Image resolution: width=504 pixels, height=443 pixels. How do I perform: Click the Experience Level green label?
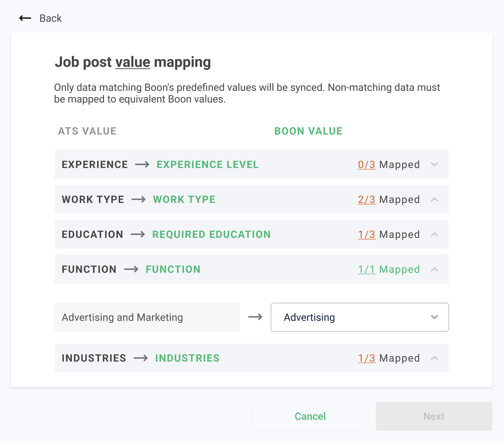[208, 165]
